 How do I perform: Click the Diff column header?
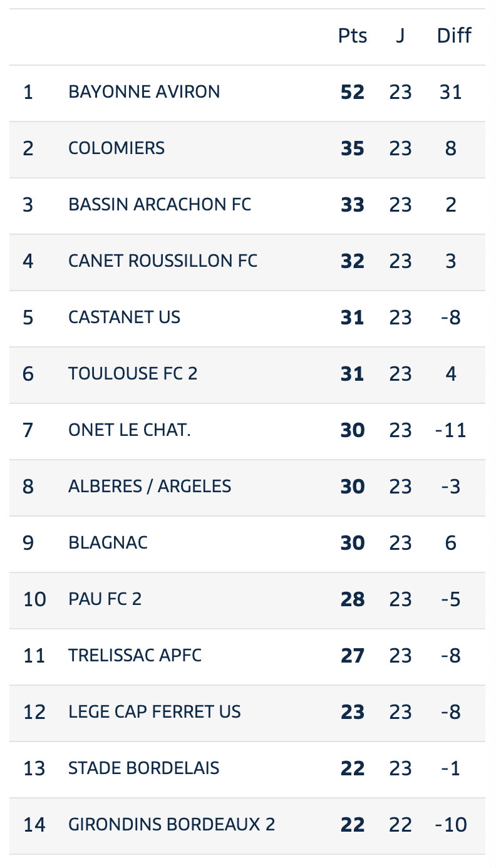tap(454, 36)
